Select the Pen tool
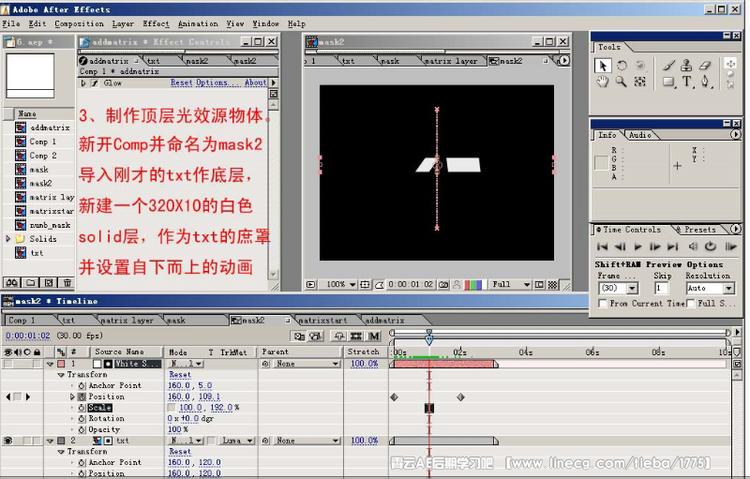Viewport: 750px width, 479px height. pyautogui.click(x=706, y=82)
